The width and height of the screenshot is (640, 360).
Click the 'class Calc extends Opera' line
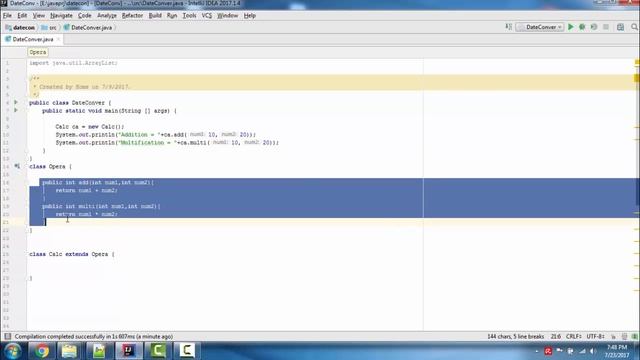[x=72, y=254]
